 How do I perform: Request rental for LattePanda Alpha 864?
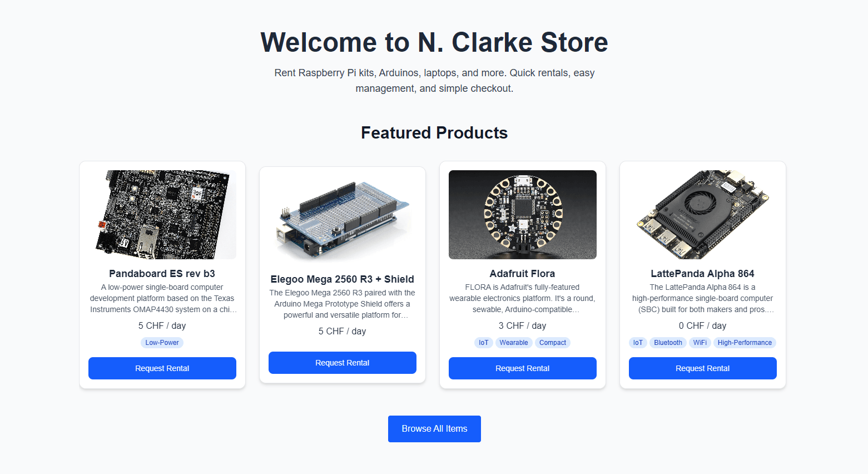click(x=703, y=368)
